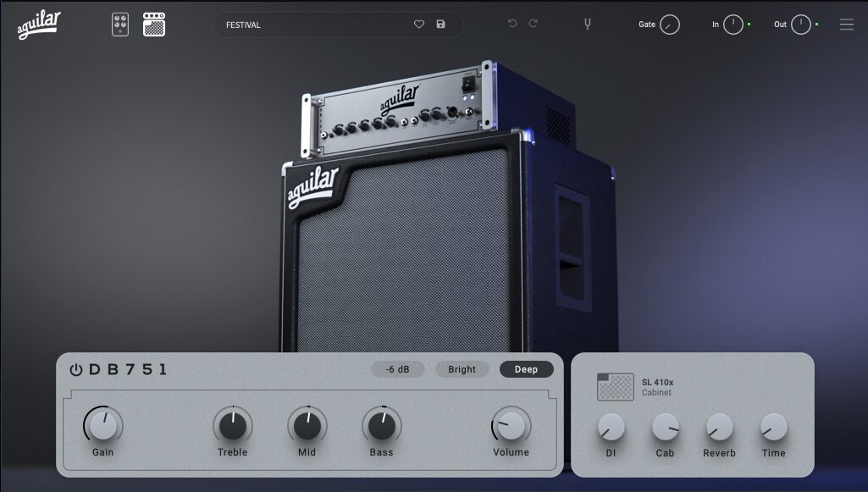This screenshot has height=492, width=868.
Task: Click the Aguilar logo in top-left
Action: 39,25
